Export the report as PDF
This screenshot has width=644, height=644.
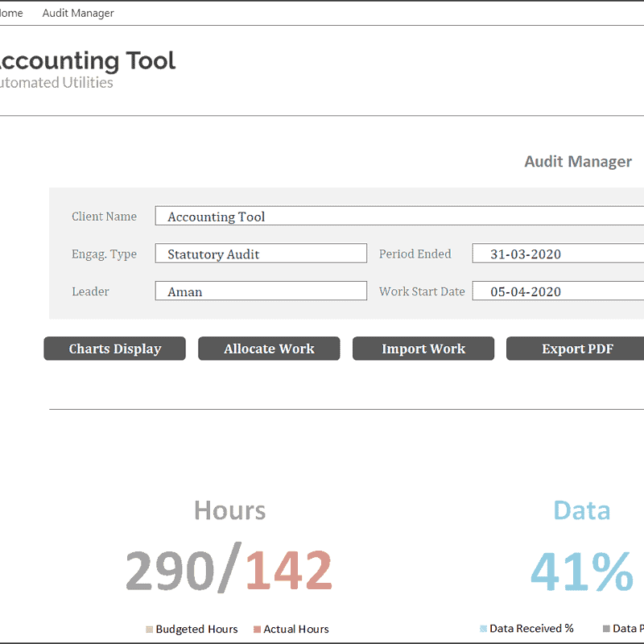coord(577,349)
